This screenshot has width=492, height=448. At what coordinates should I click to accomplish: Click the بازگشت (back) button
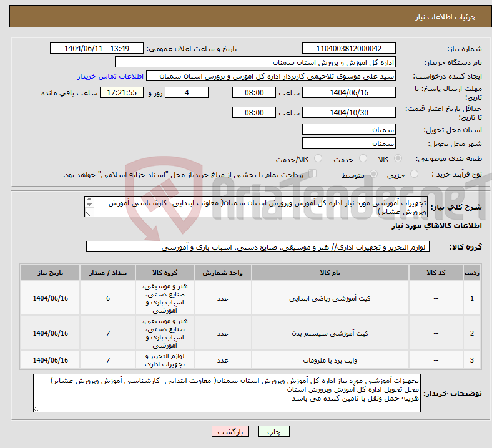coord(230,431)
